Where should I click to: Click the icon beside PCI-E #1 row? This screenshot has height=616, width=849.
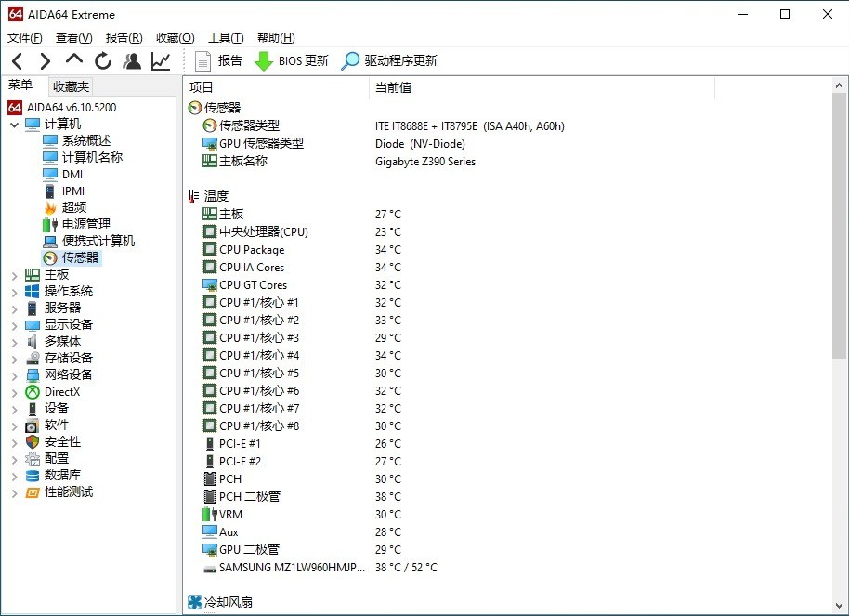click(x=210, y=444)
